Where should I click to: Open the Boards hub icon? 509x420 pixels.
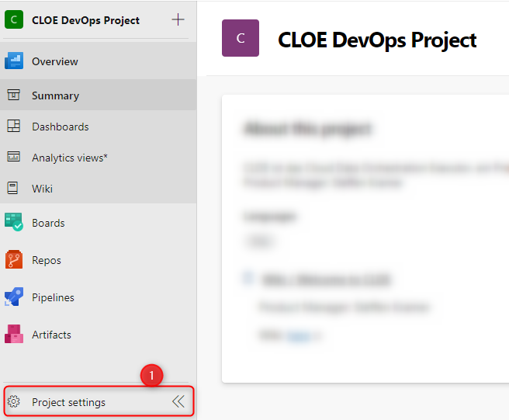14,223
